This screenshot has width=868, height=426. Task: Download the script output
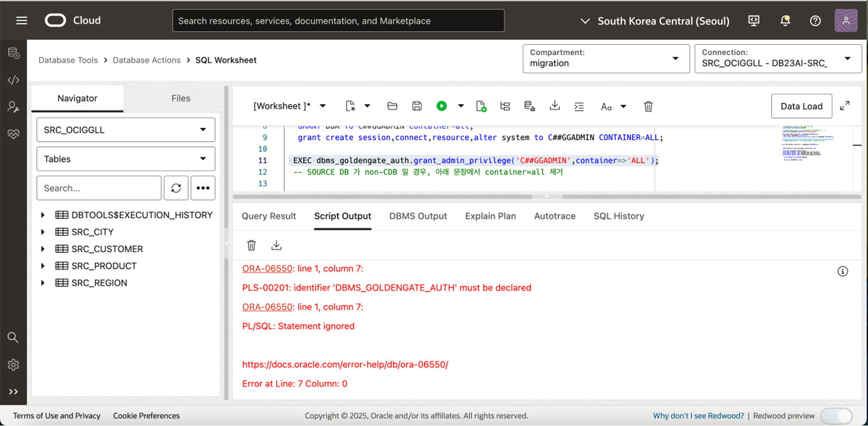(277, 245)
